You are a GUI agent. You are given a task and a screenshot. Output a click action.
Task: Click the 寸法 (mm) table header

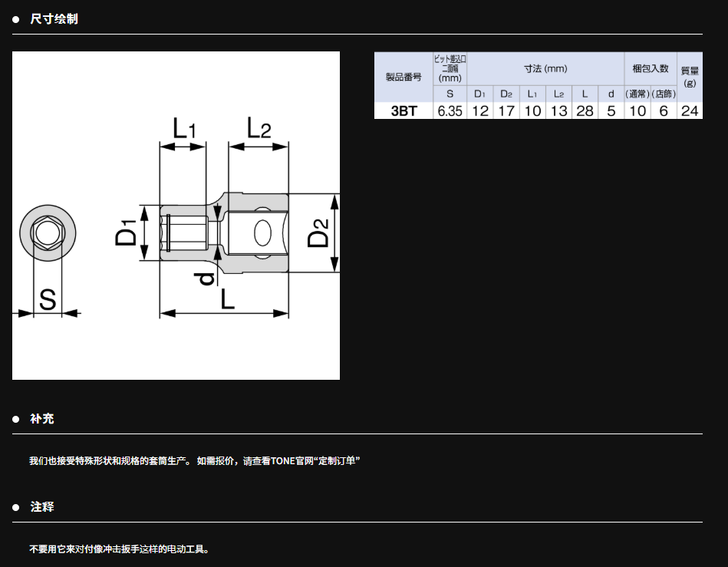545,69
